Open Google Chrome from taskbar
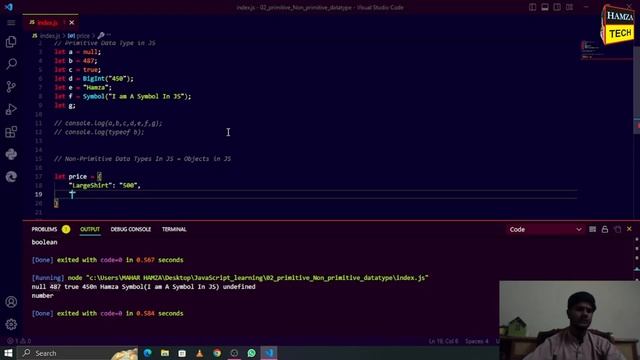Image resolution: width=640 pixels, height=360 pixels. (x=217, y=353)
